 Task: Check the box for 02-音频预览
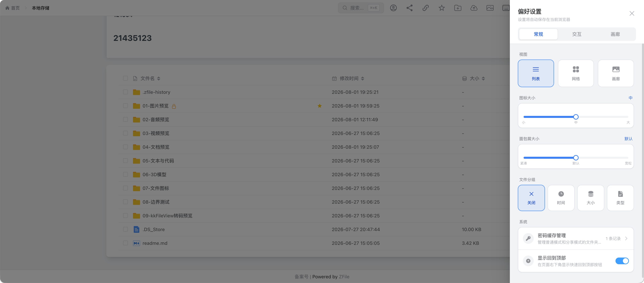(x=125, y=120)
